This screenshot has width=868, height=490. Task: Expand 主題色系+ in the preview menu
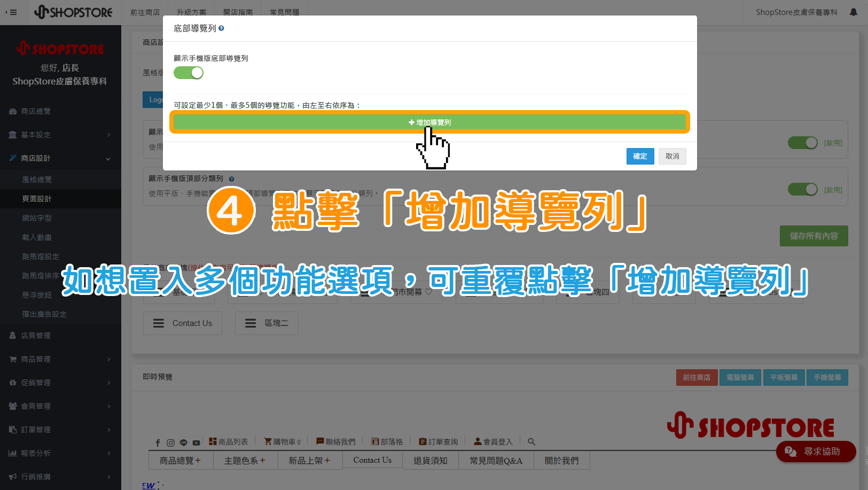[245, 460]
